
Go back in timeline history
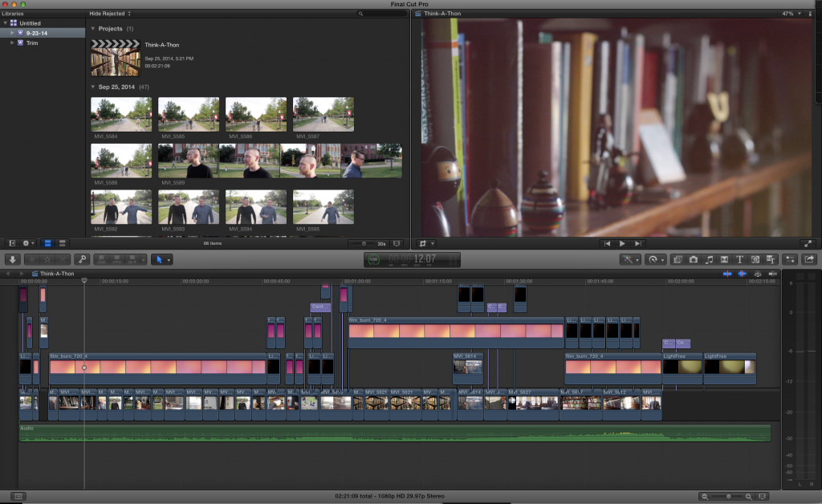point(8,274)
